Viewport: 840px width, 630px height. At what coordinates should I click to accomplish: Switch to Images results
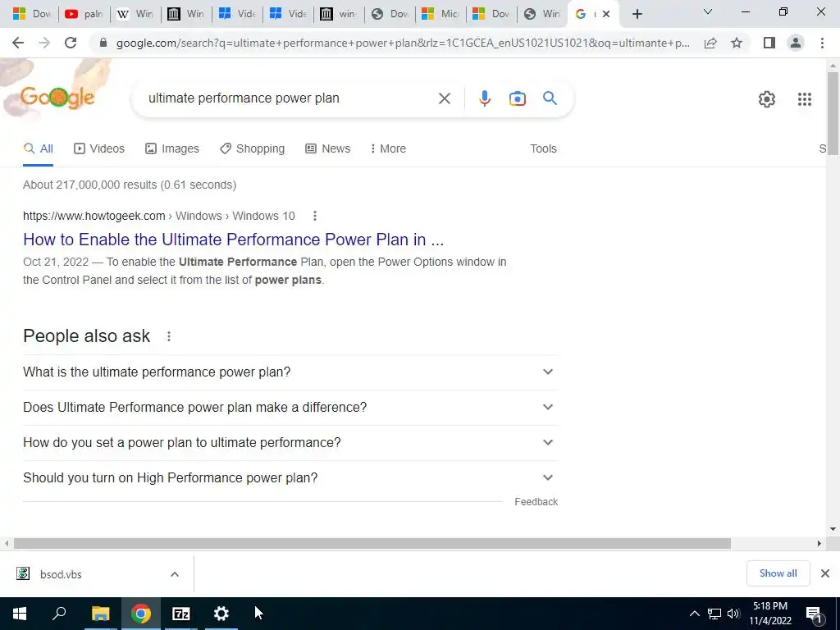click(x=172, y=149)
